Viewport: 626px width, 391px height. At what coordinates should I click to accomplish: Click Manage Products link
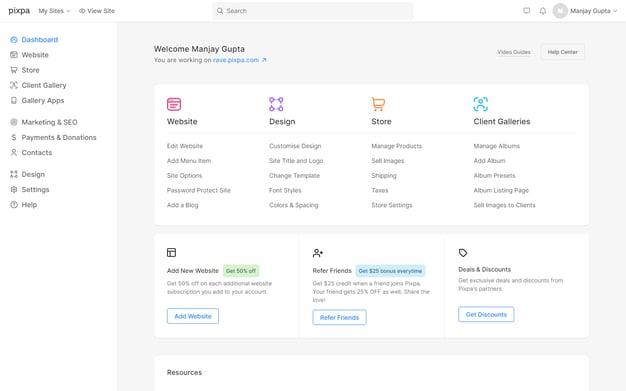point(396,146)
